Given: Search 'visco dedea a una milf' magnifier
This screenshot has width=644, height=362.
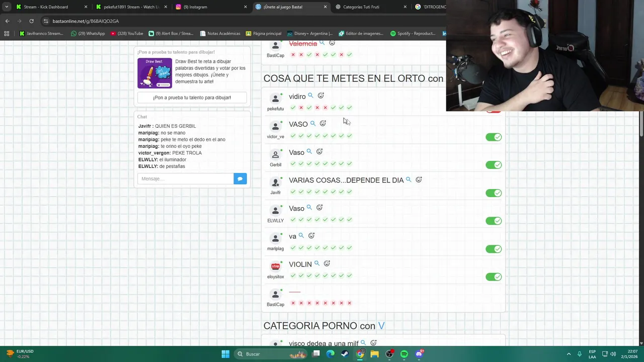Looking at the screenshot, I should pyautogui.click(x=363, y=343).
